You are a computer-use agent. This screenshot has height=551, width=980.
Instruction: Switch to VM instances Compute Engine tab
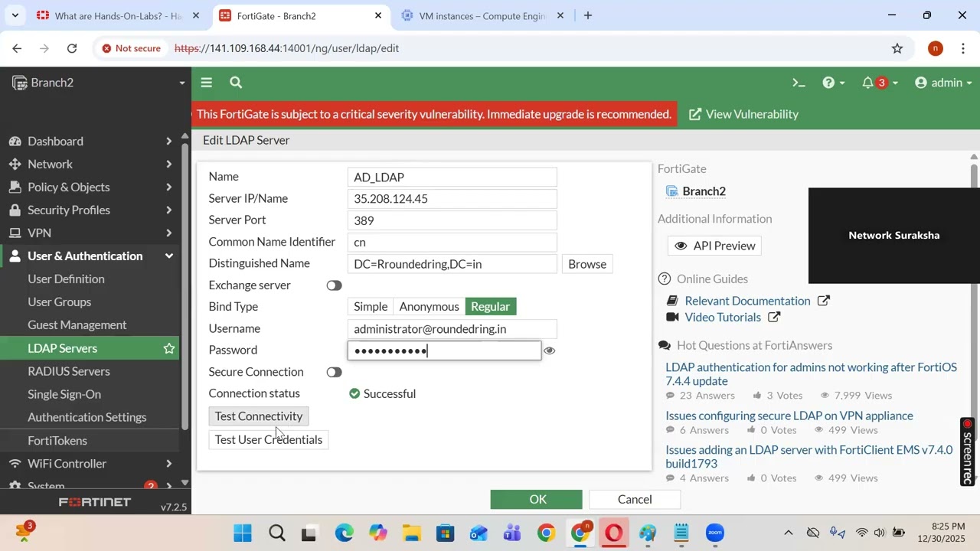pos(482,15)
